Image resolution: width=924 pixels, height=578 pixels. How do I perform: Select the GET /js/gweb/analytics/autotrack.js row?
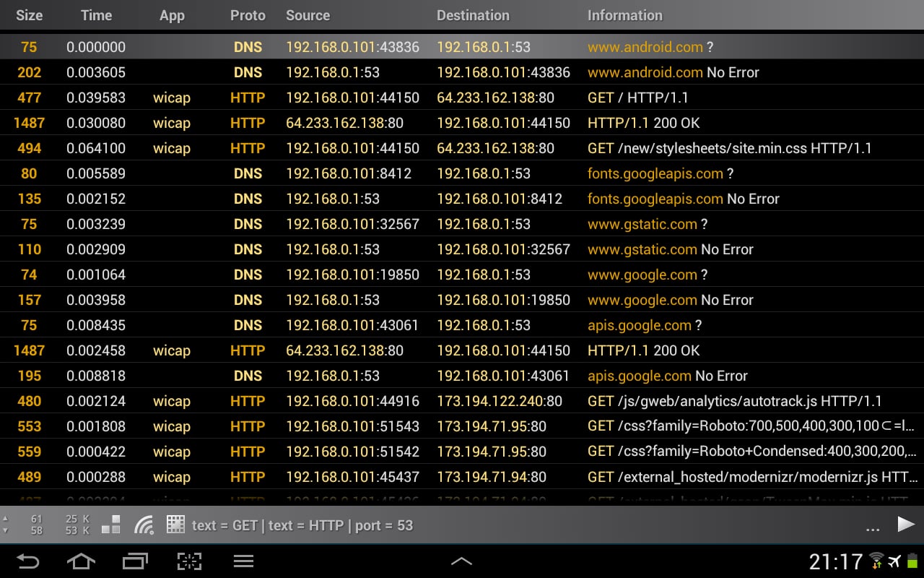point(462,401)
